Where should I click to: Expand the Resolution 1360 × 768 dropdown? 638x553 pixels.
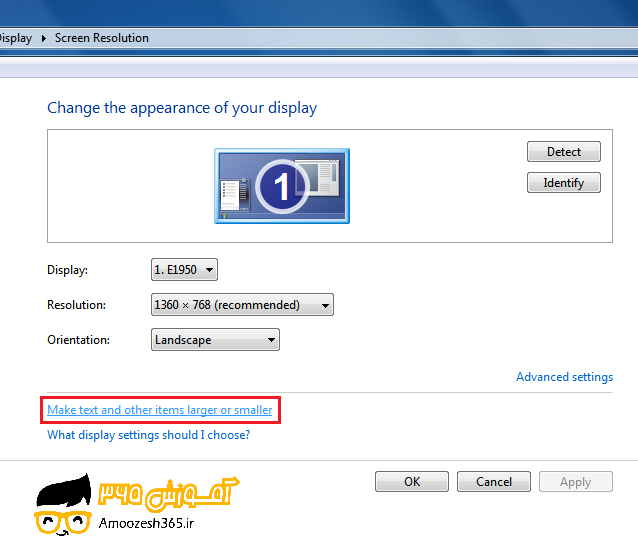tap(242, 304)
